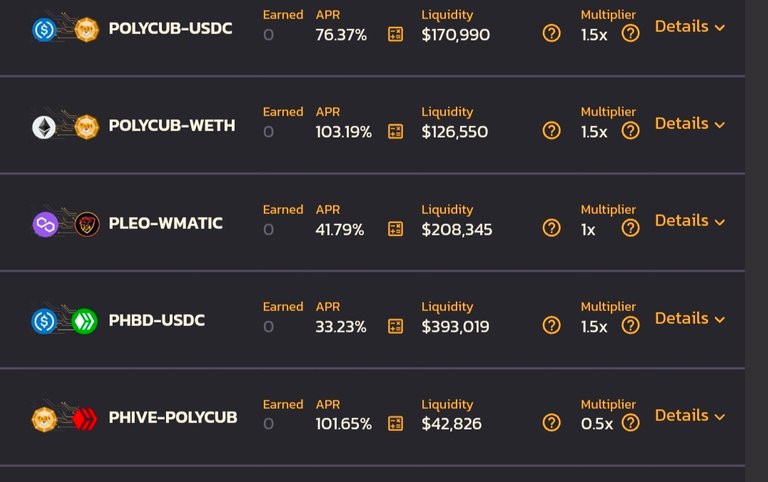Click liquidity help icon for PLEO-WMATIC
This screenshot has height=482, width=768.
(552, 228)
